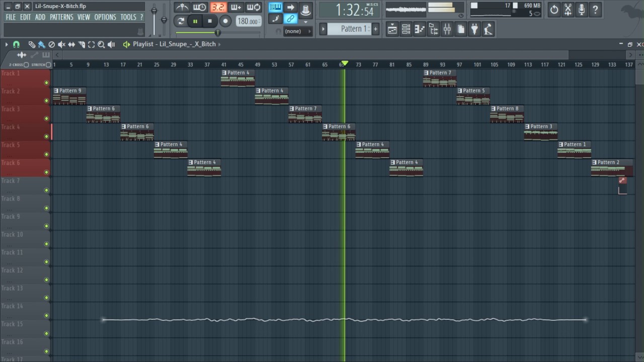The width and height of the screenshot is (644, 362).
Task: Open the ADD menu
Action: [40, 17]
